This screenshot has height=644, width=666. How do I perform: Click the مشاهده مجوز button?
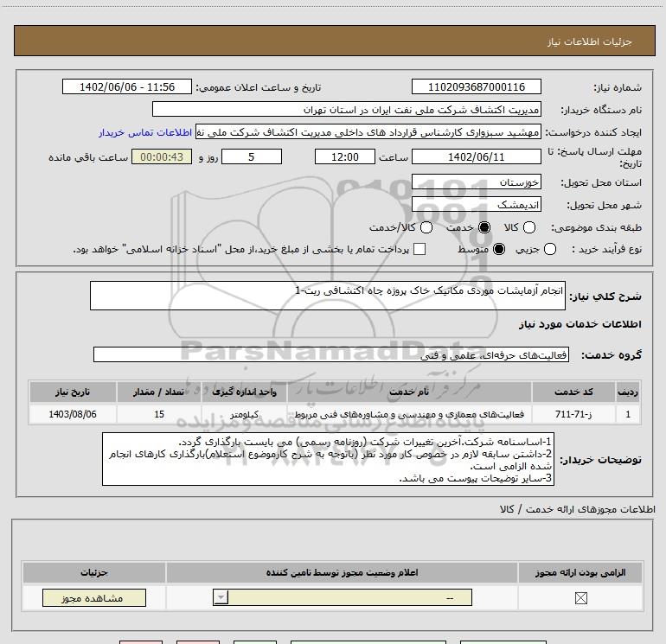coord(94,597)
